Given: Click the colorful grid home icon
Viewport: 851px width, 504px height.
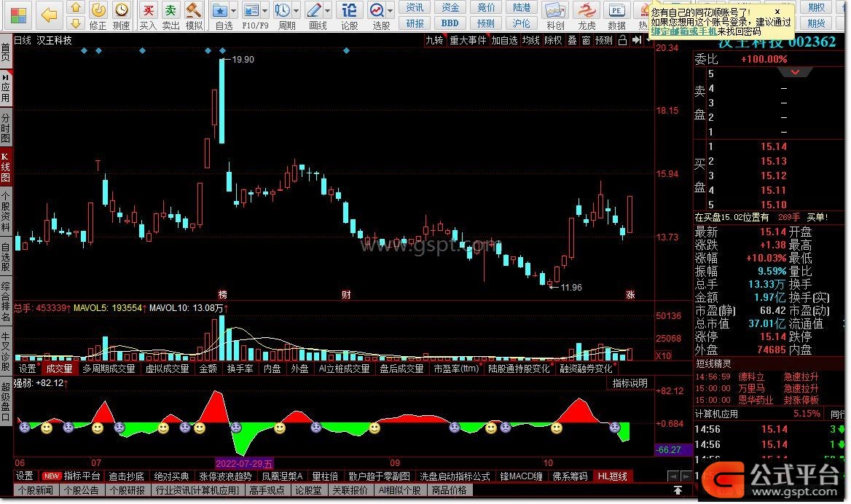Looking at the screenshot, I should [x=18, y=15].
